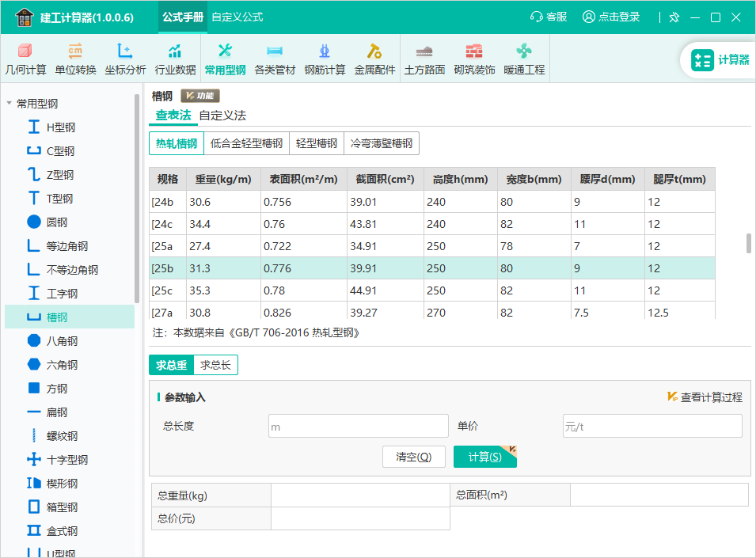
Task: Contact 客服 customer service
Action: pos(549,17)
